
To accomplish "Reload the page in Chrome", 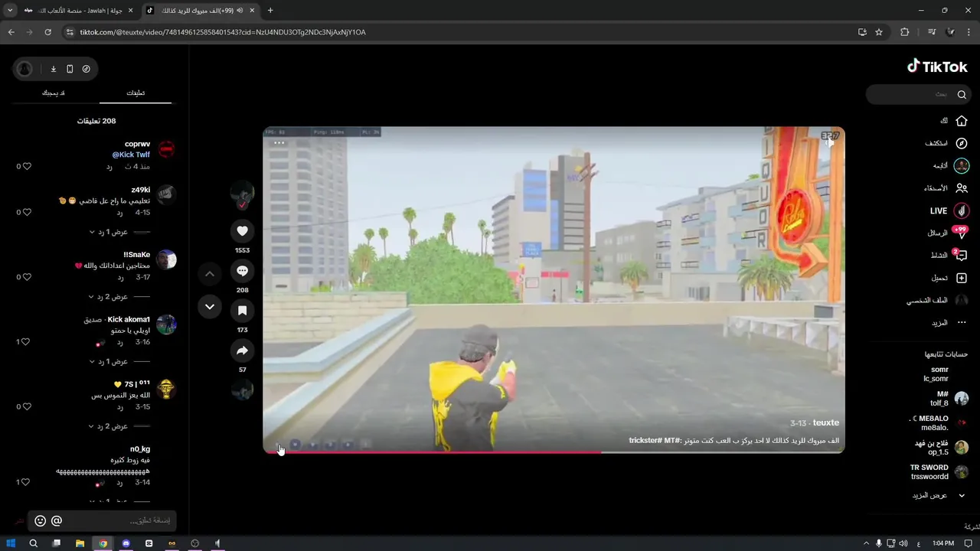I will [47, 32].
